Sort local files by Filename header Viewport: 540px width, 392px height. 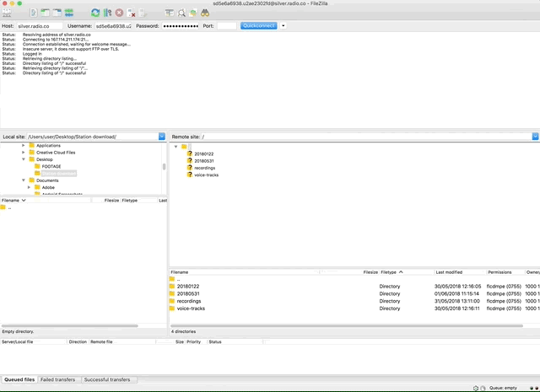coord(46,201)
